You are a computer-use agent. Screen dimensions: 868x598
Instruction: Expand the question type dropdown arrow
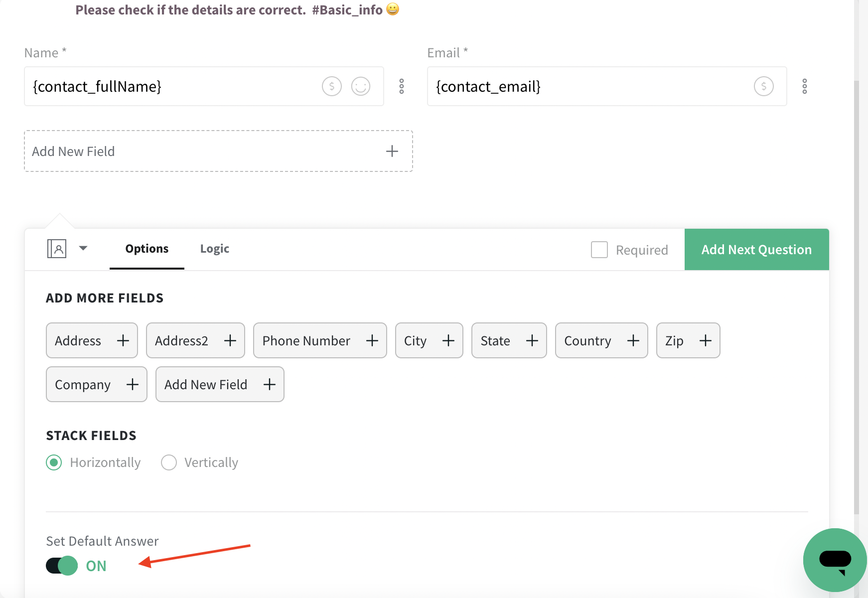83,248
